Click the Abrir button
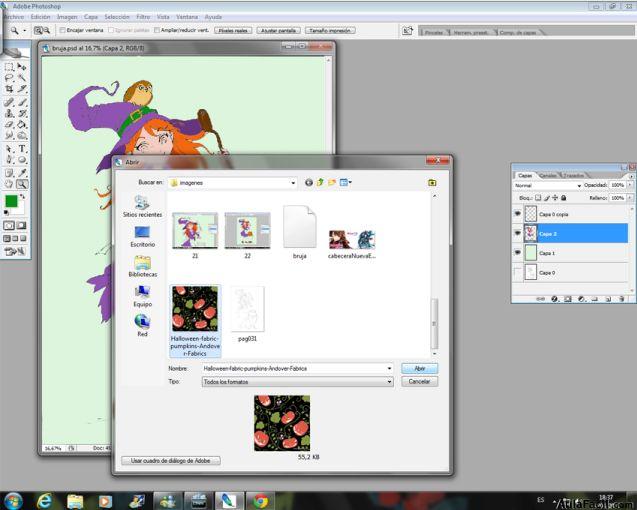637x510 pixels. point(420,369)
